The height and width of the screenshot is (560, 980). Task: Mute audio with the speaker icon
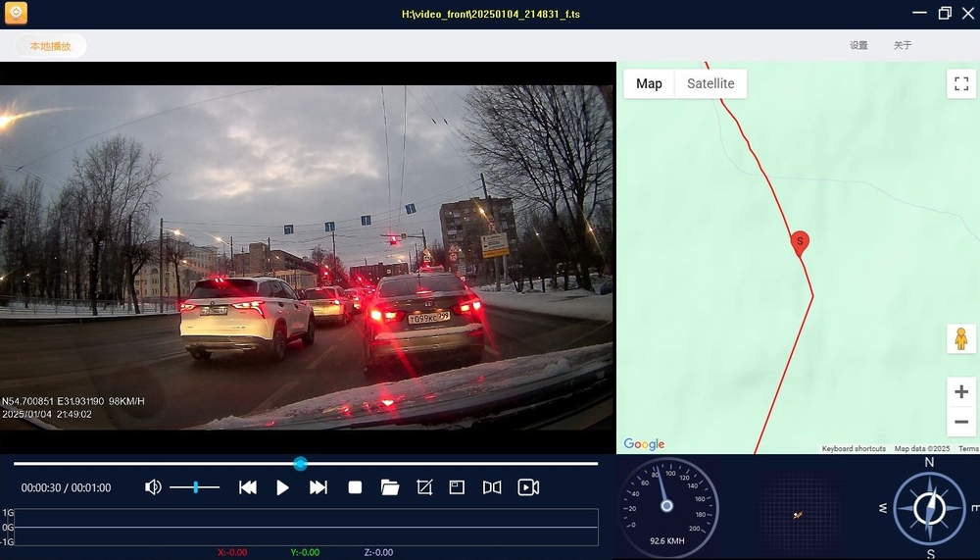click(153, 486)
